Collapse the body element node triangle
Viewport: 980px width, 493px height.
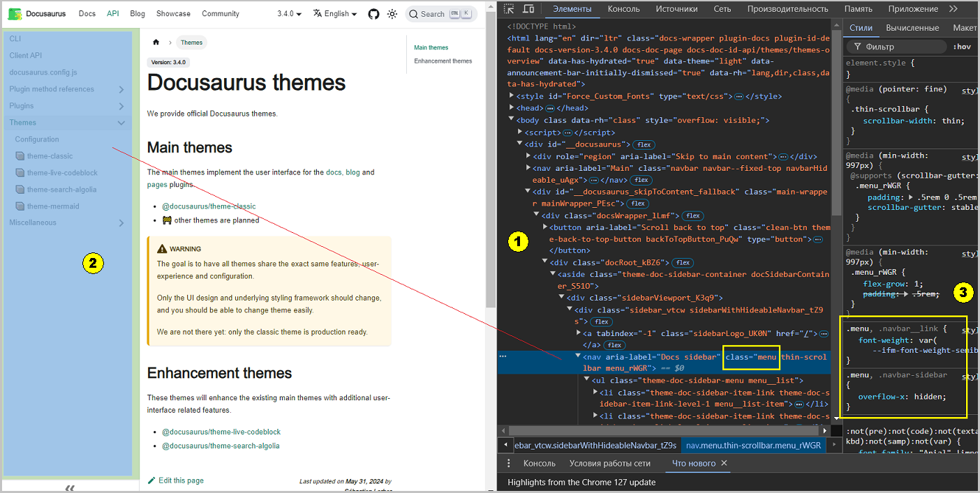512,120
